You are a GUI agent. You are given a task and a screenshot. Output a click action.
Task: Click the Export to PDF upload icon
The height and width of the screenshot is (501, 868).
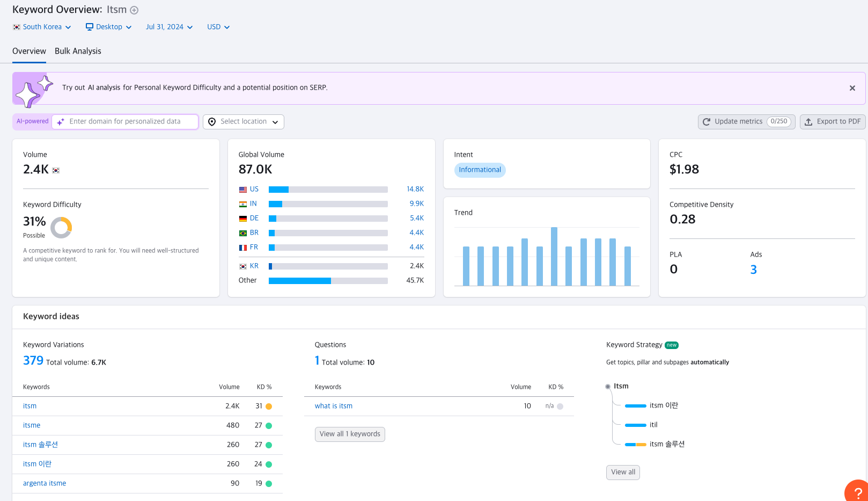(x=808, y=121)
